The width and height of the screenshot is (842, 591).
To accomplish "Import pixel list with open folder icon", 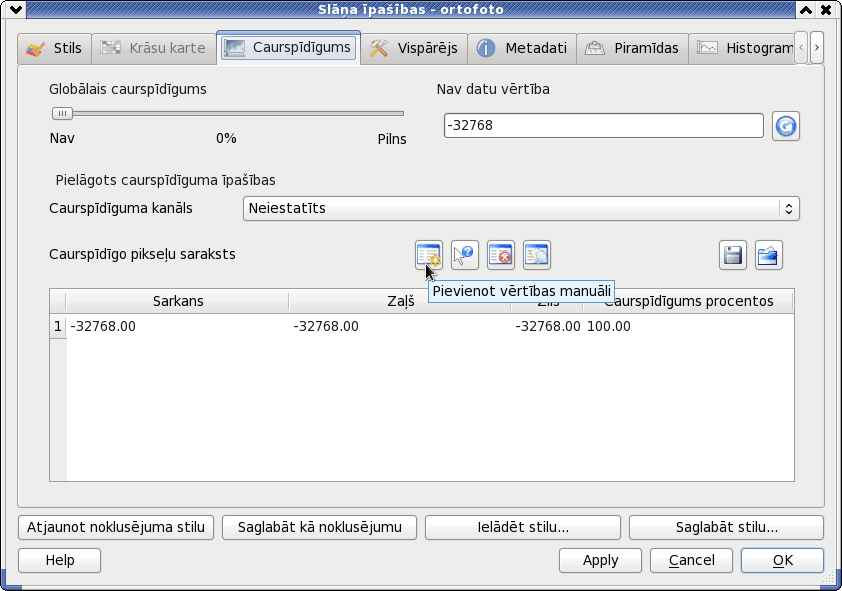I will pos(768,255).
